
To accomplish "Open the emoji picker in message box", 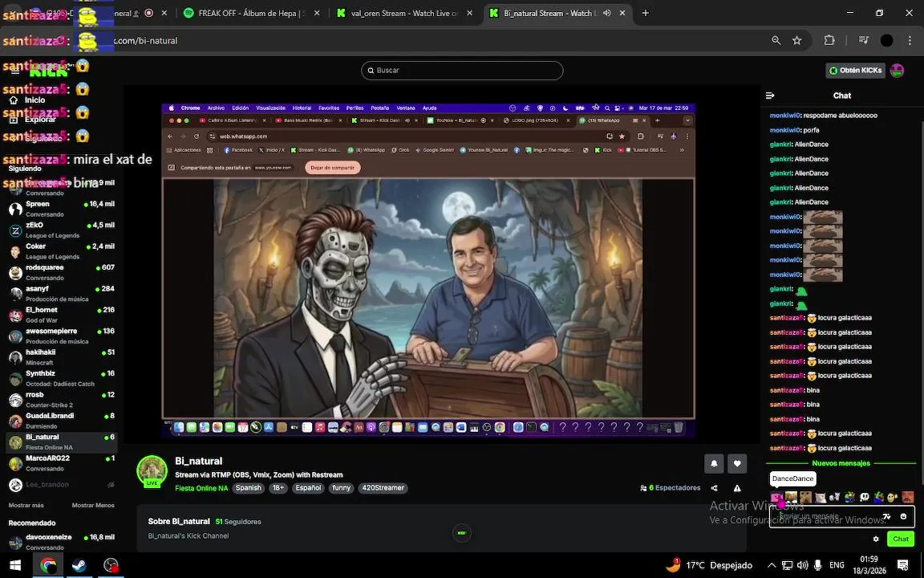I will [903, 517].
